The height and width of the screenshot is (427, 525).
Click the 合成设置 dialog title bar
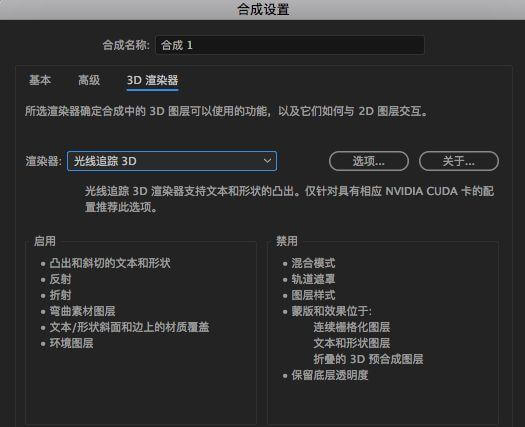click(262, 9)
